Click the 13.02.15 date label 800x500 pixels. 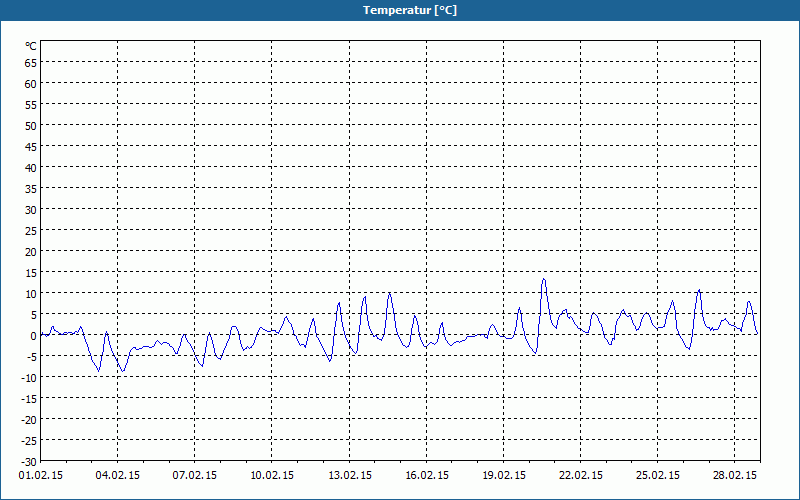click(x=349, y=476)
